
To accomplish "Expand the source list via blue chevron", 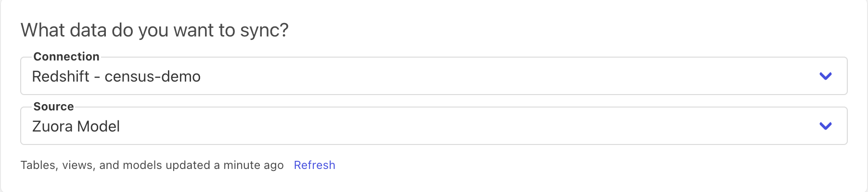I will click(x=825, y=126).
